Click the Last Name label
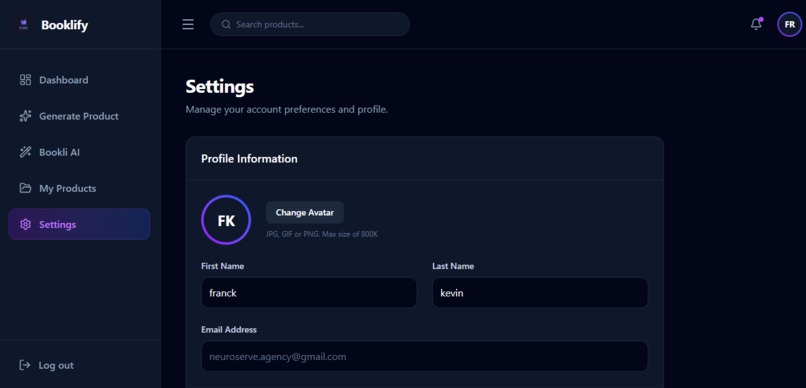 pos(453,266)
